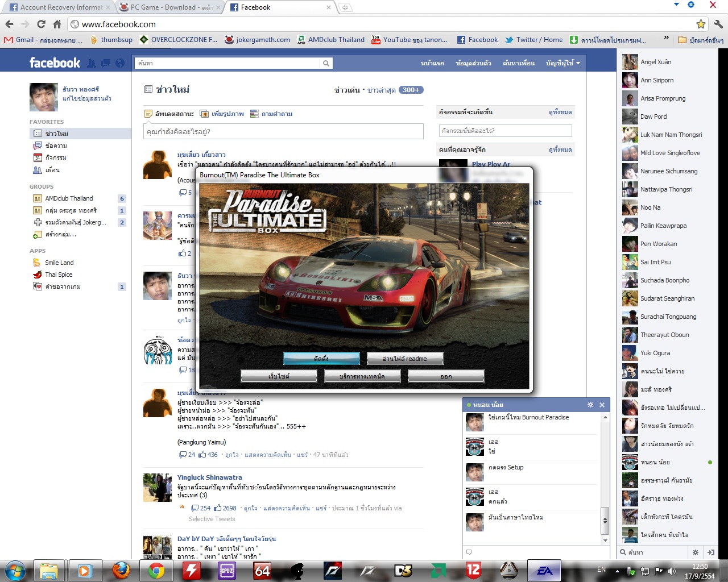This screenshot has width=728, height=582.
Task: Click the อ่านไฟล์ readme button
Action: [x=404, y=358]
